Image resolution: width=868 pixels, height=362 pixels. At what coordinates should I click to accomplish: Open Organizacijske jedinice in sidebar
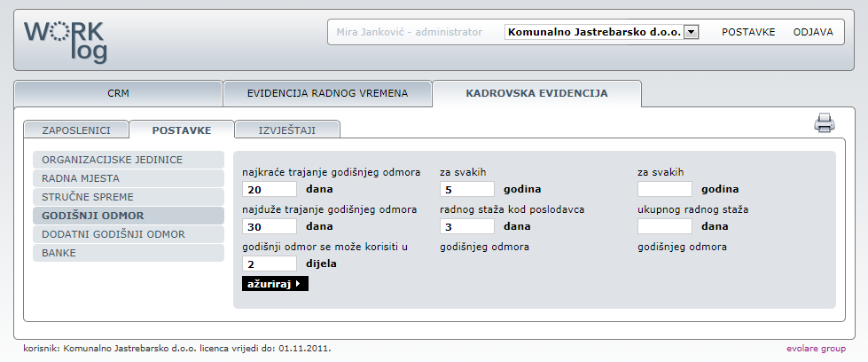pyautogui.click(x=128, y=160)
